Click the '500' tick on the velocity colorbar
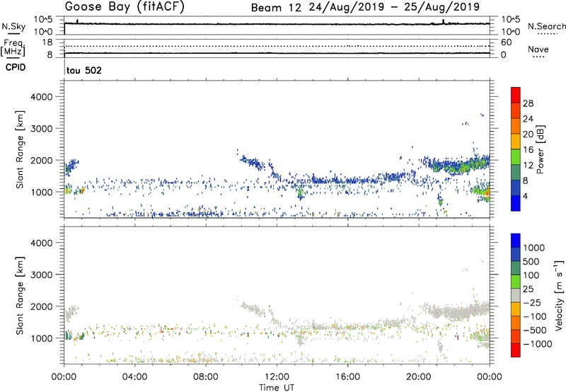566x392 pixels. [x=531, y=261]
